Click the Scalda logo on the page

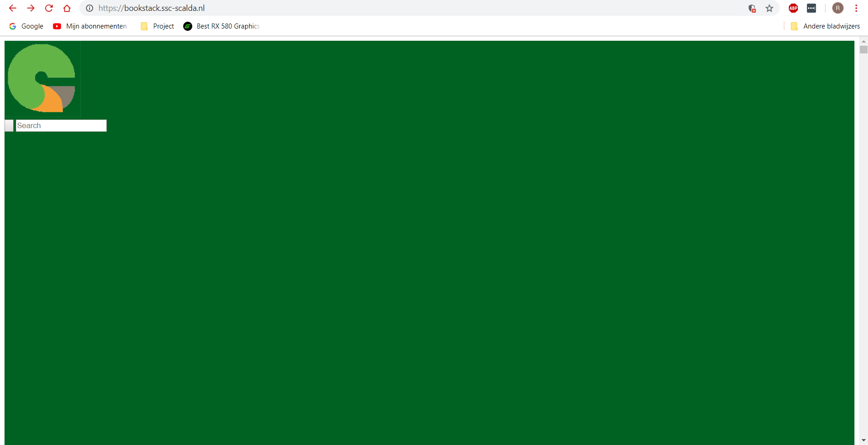point(42,78)
